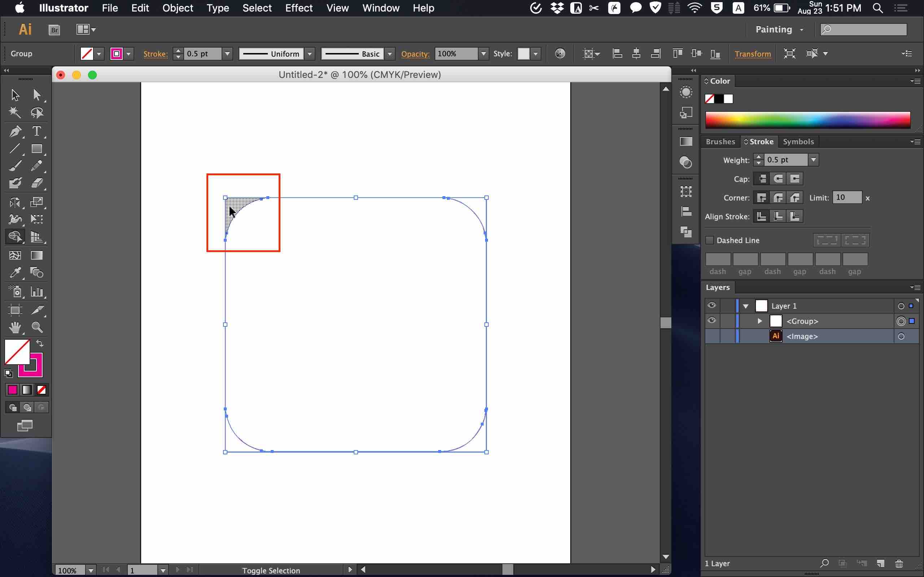Open the Painting workspace dropdown
Viewport: 924px width, 577px height.
tap(779, 30)
